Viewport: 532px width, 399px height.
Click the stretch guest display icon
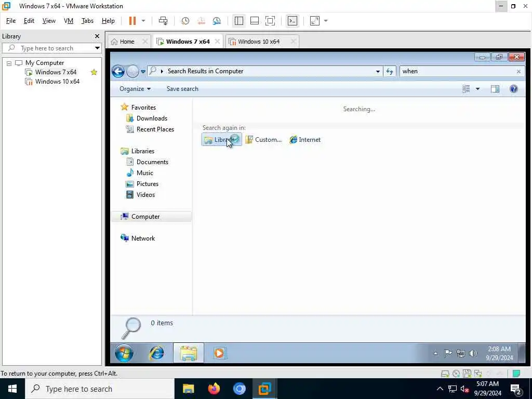(x=315, y=21)
